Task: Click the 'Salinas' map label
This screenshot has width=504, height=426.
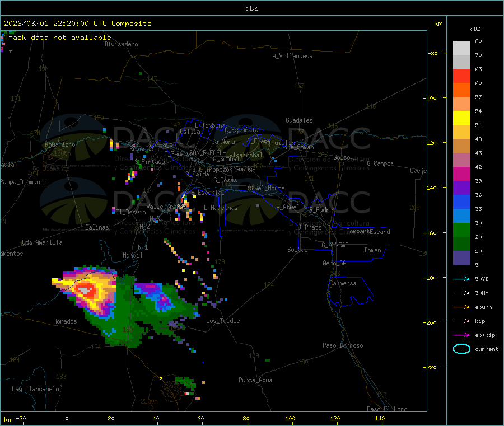Action: pyautogui.click(x=97, y=227)
